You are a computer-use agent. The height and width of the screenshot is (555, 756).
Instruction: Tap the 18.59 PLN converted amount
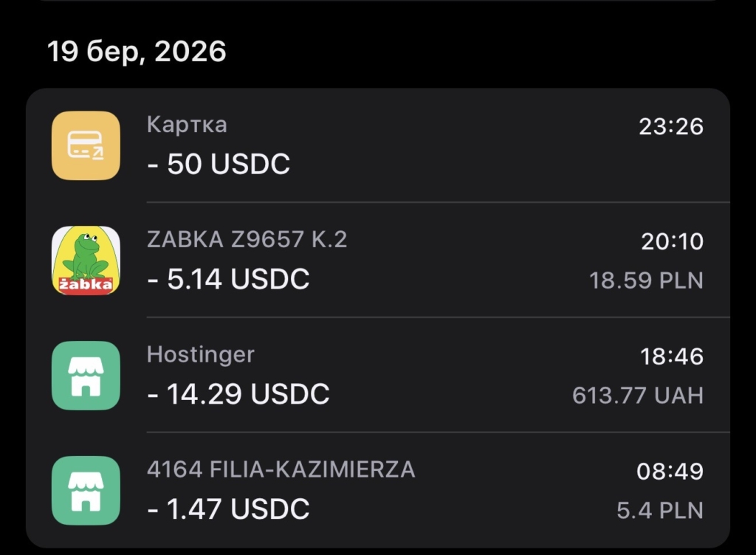click(x=648, y=281)
